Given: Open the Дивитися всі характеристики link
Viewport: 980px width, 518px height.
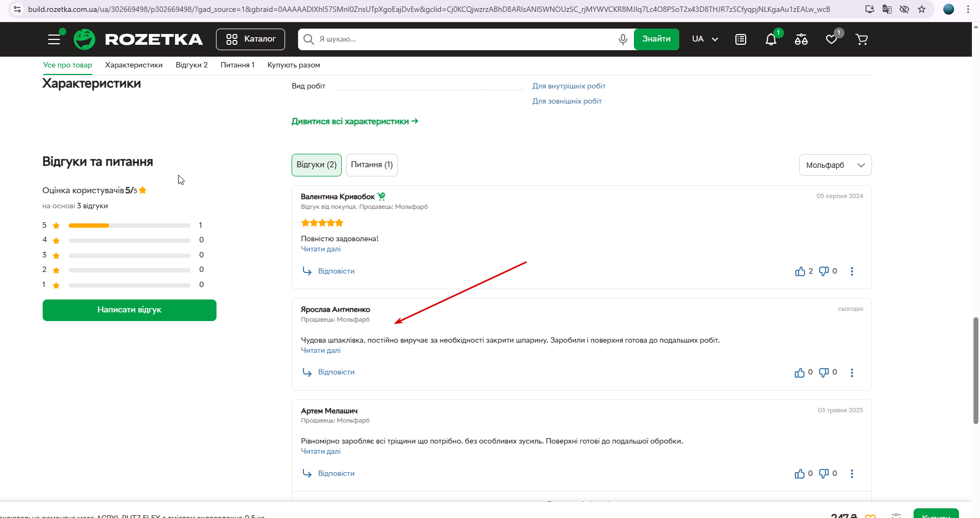Looking at the screenshot, I should pyautogui.click(x=355, y=121).
